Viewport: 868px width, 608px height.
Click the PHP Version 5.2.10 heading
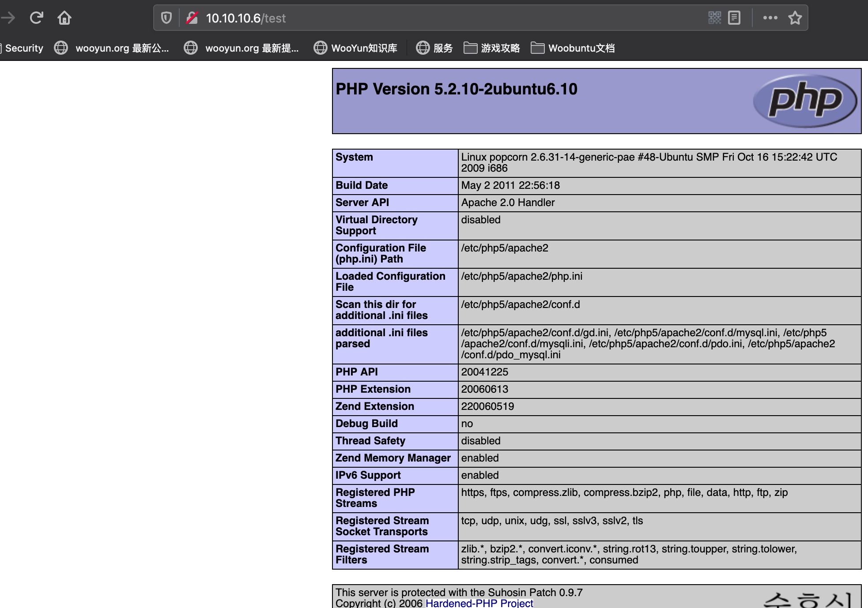tap(456, 89)
